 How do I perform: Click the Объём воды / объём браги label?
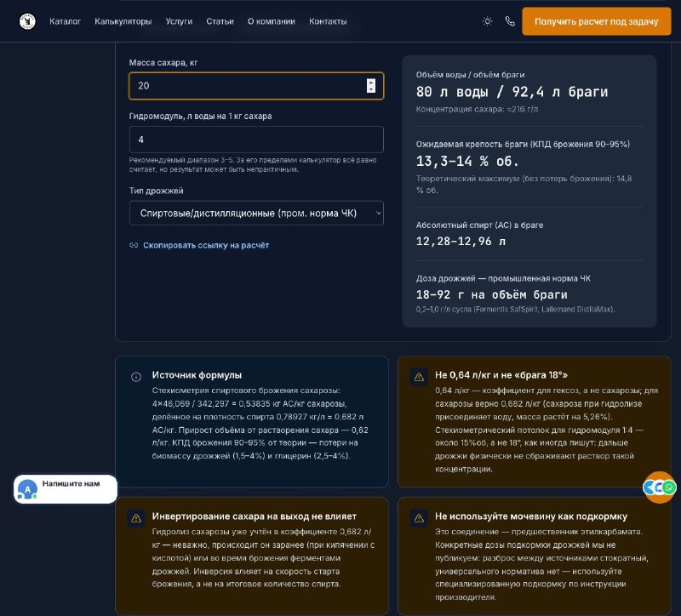[470, 75]
